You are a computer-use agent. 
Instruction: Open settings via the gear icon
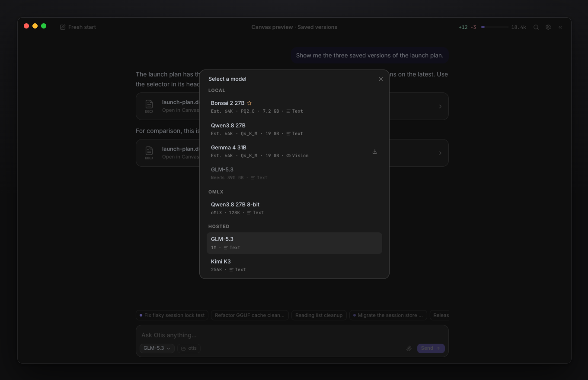pyautogui.click(x=548, y=27)
